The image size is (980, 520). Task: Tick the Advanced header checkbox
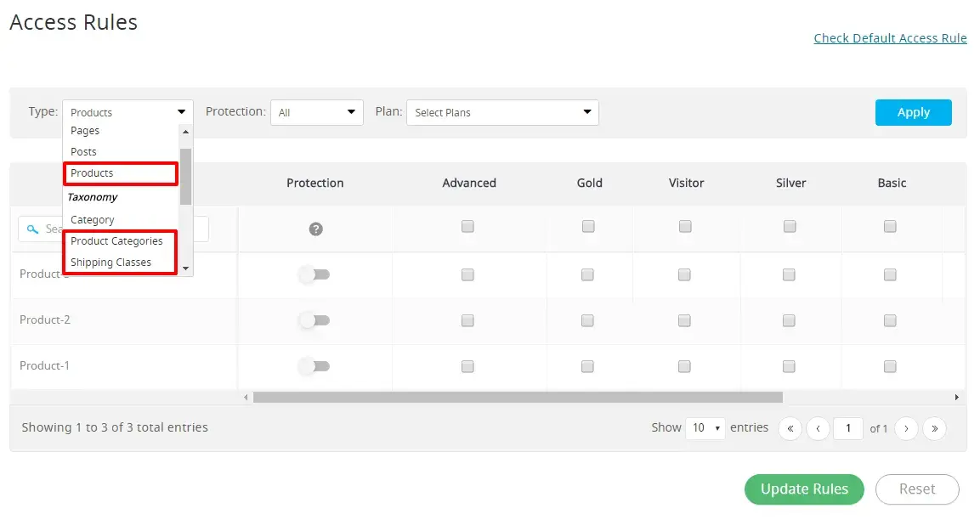tap(467, 226)
